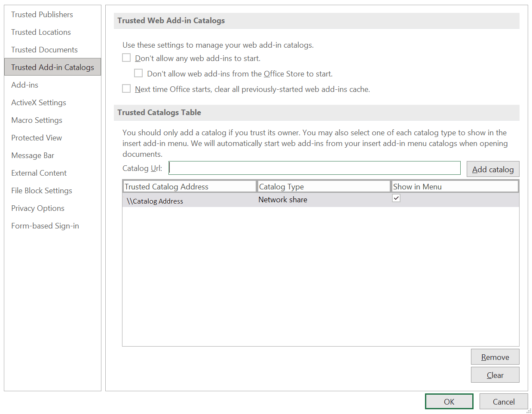This screenshot has width=532, height=414.
Task: Switch to Add-ins settings
Action: [24, 85]
